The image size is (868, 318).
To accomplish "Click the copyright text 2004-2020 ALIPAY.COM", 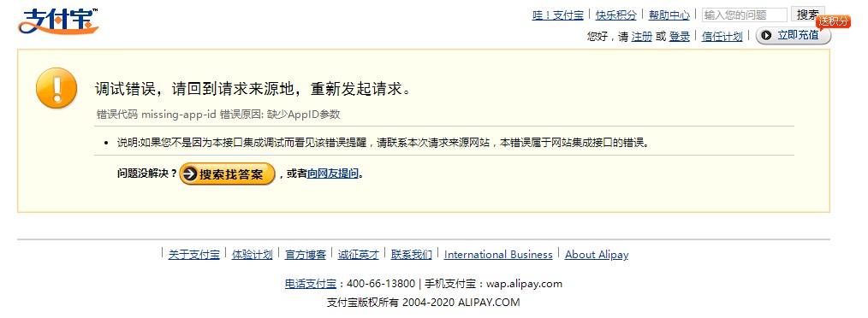I will pyautogui.click(x=461, y=303).
